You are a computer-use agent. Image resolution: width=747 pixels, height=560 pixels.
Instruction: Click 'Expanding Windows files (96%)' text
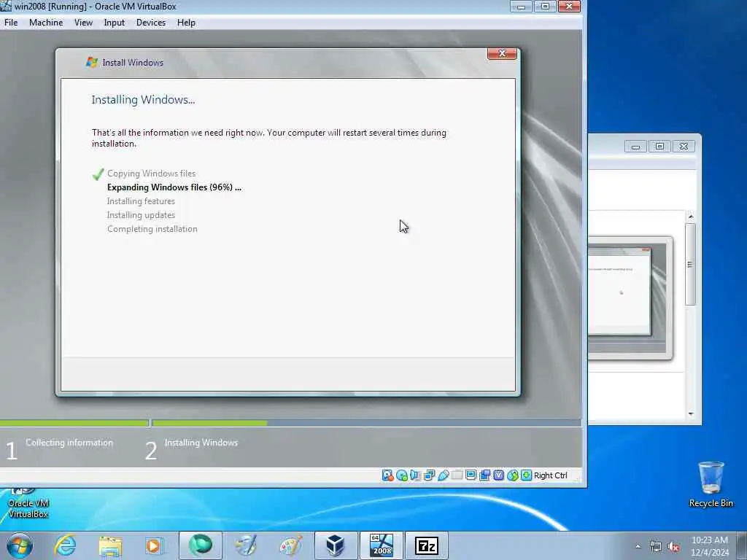174,187
